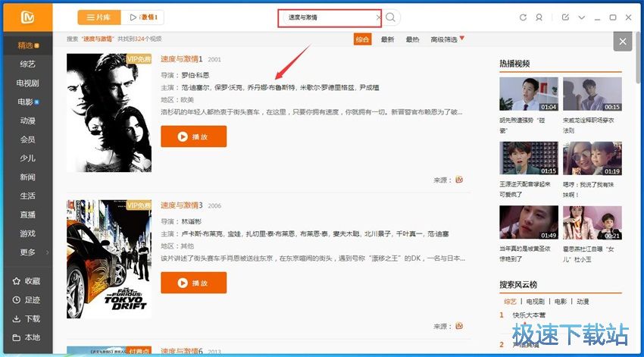The image size is (644, 357).
Task: Play 速度与激情1 with 播放 button
Action: click(x=193, y=136)
